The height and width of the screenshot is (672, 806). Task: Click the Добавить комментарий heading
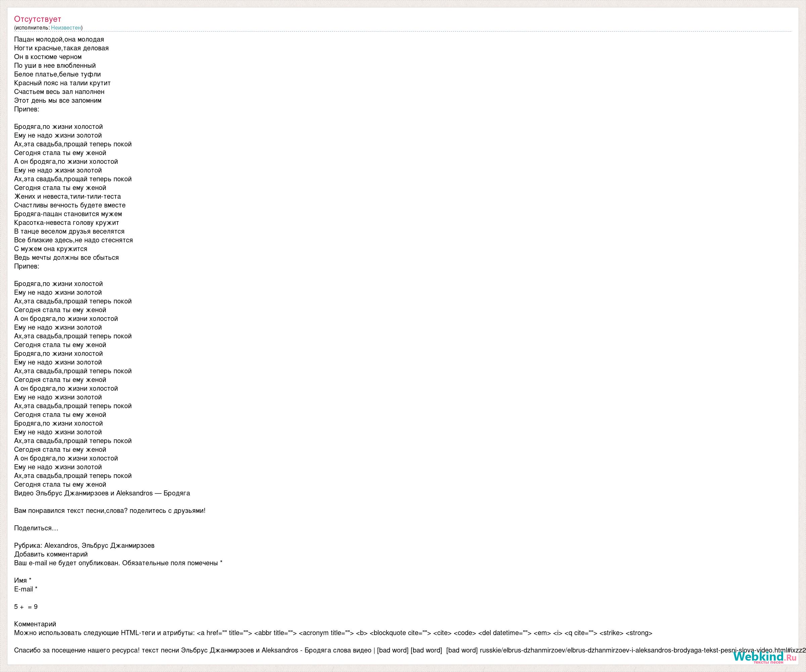click(x=51, y=554)
